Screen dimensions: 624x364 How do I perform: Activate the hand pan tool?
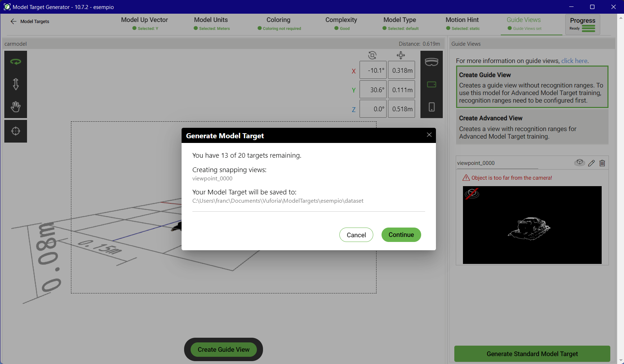pos(15,107)
